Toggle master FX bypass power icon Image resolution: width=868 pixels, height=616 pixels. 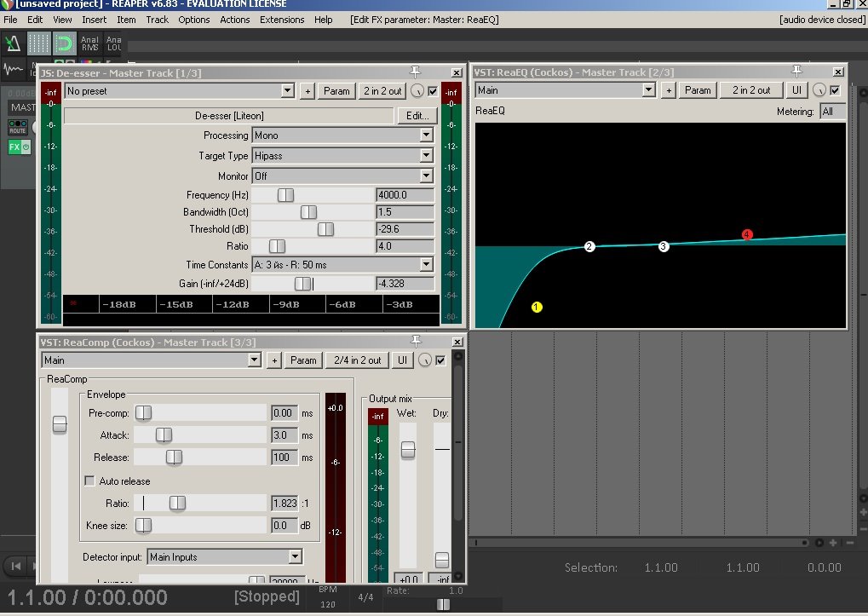click(26, 147)
